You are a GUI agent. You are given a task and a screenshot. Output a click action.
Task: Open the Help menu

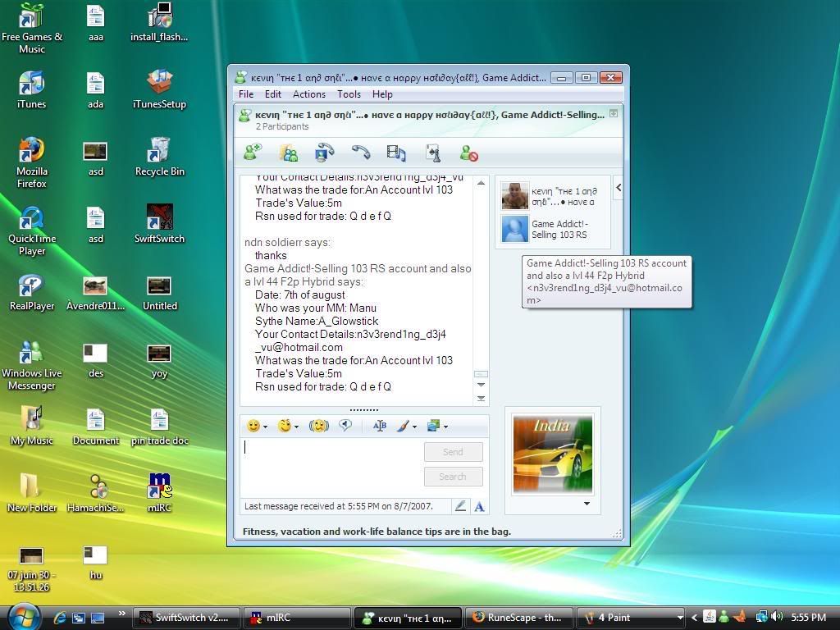(x=382, y=94)
